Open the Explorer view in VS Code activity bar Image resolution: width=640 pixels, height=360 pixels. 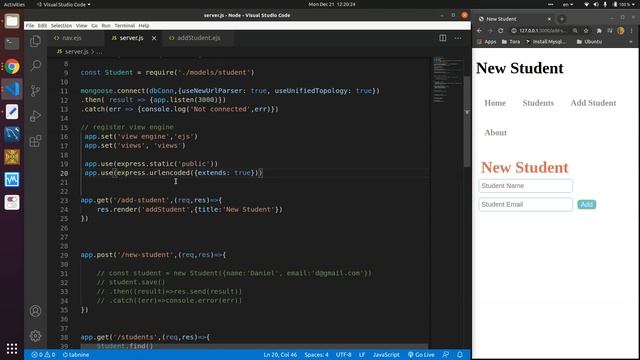pyautogui.click(x=36, y=41)
